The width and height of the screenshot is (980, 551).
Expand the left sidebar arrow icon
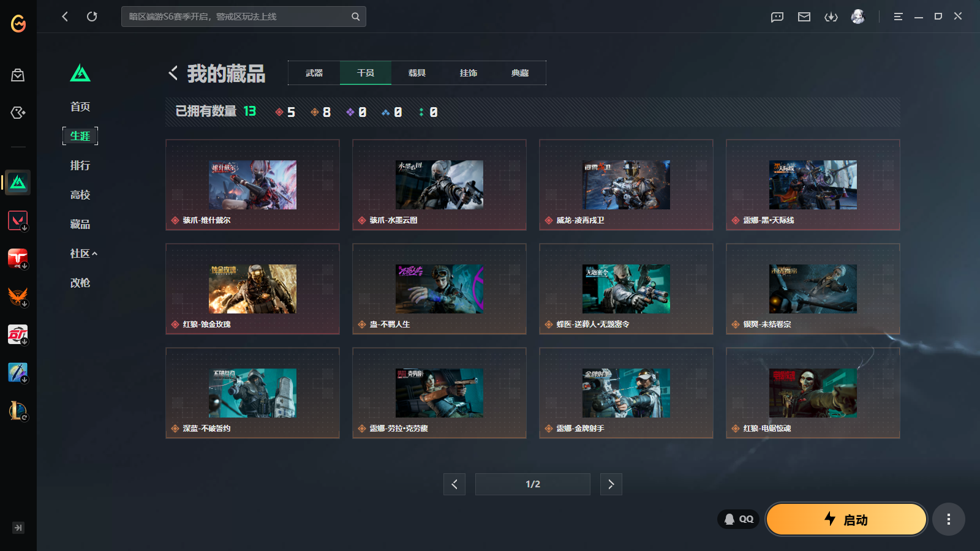(x=18, y=528)
